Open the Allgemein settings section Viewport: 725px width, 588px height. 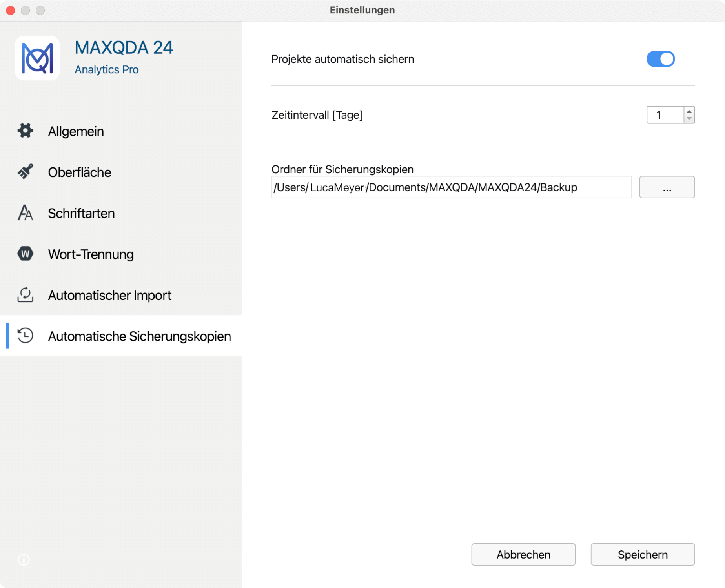76,131
